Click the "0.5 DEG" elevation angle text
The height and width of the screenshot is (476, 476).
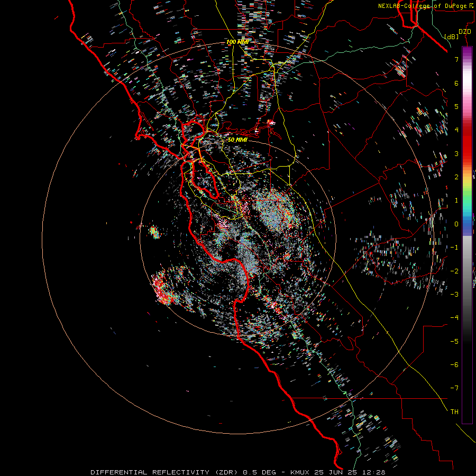click(259, 472)
